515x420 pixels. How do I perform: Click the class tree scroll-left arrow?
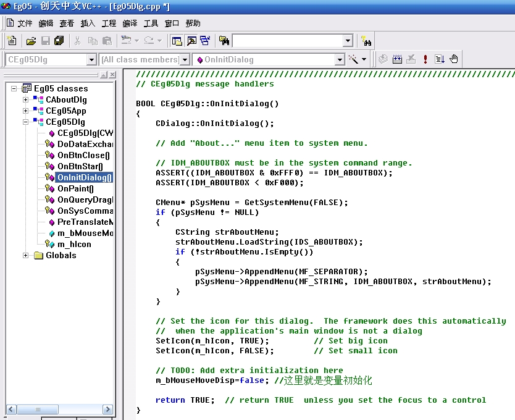[11, 409]
